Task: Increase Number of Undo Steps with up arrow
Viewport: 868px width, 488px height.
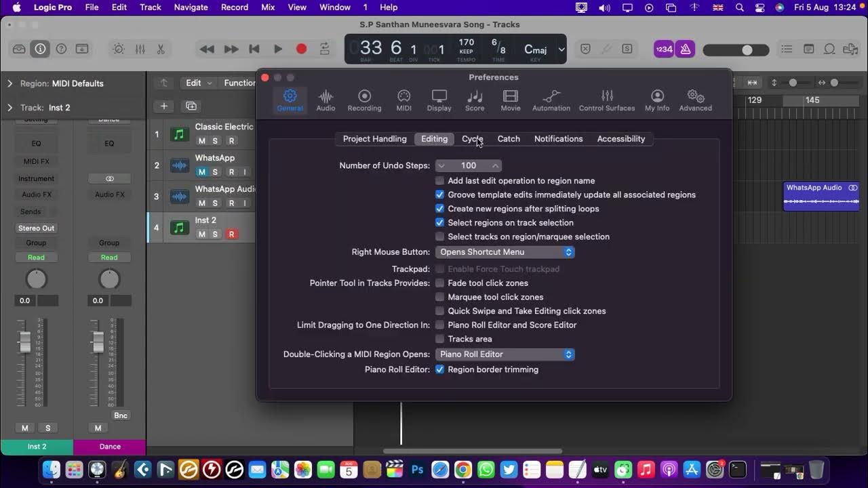Action: 496,165
